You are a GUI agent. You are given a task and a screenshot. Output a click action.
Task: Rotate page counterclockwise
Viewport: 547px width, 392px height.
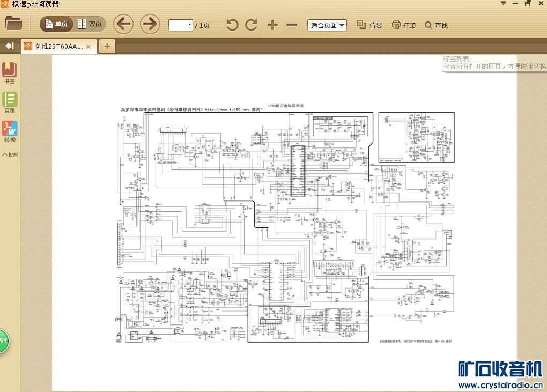232,25
